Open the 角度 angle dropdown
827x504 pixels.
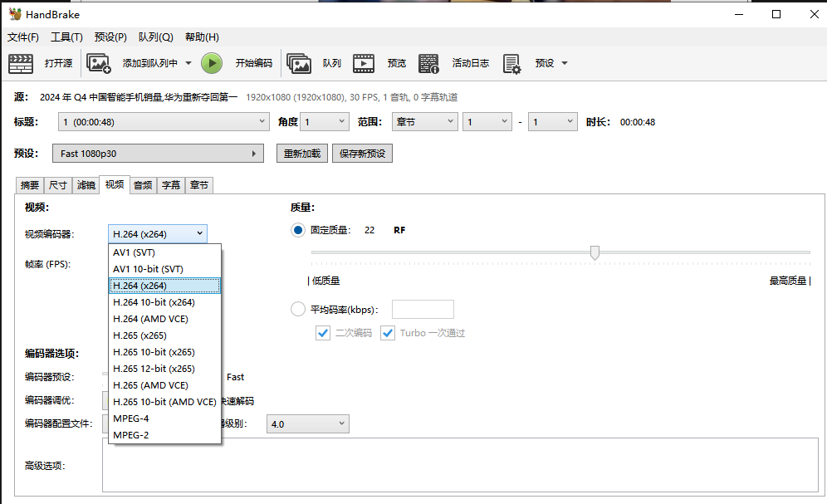click(x=325, y=122)
